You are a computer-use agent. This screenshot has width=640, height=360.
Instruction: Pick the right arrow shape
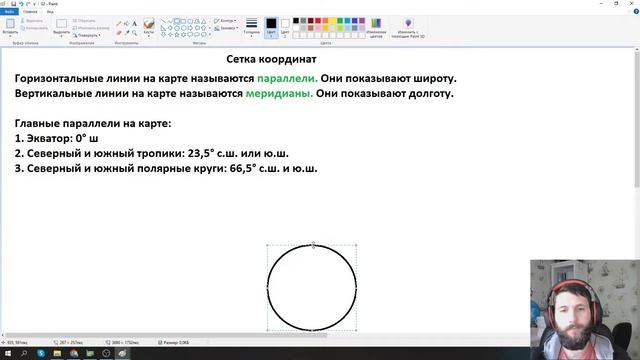pos(190,28)
